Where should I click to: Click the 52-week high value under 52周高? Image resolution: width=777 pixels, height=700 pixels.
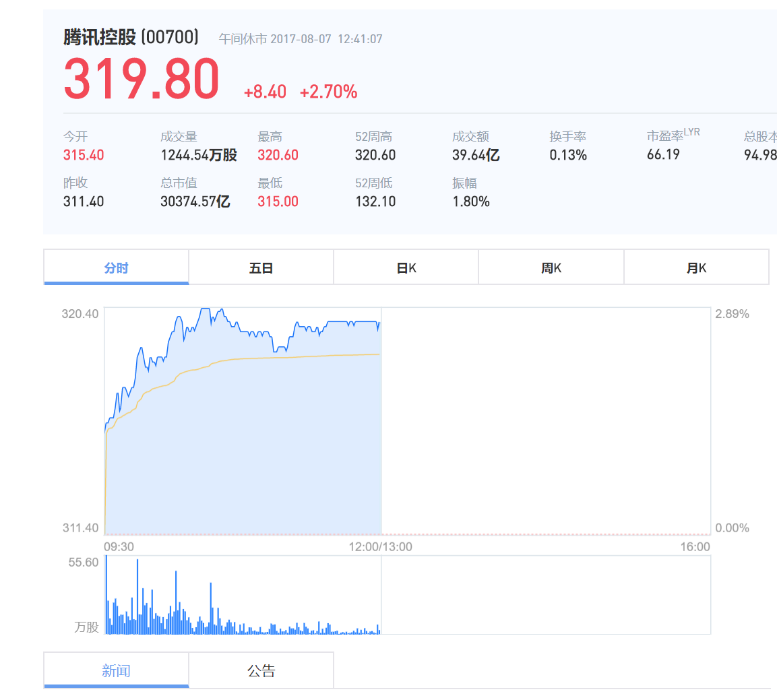click(375, 155)
